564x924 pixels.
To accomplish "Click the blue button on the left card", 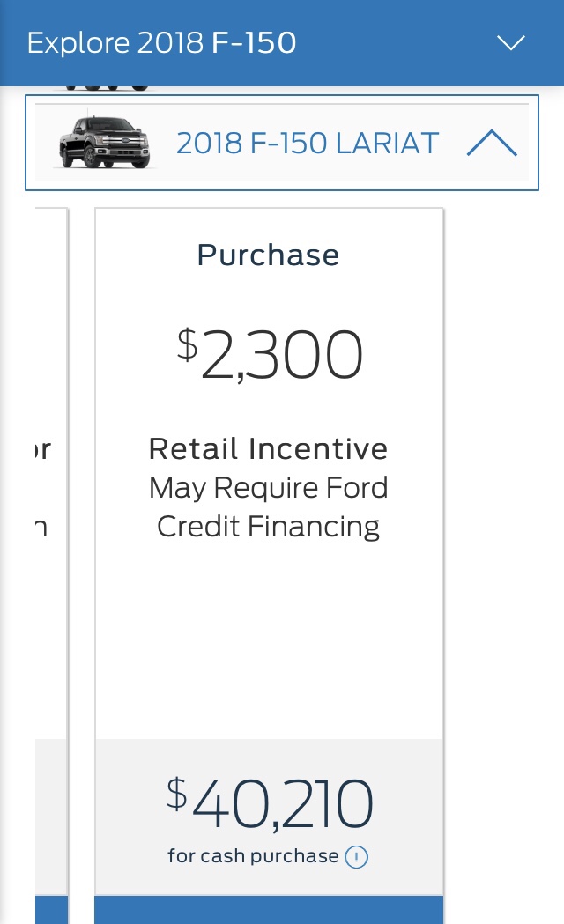I will tap(51, 910).
